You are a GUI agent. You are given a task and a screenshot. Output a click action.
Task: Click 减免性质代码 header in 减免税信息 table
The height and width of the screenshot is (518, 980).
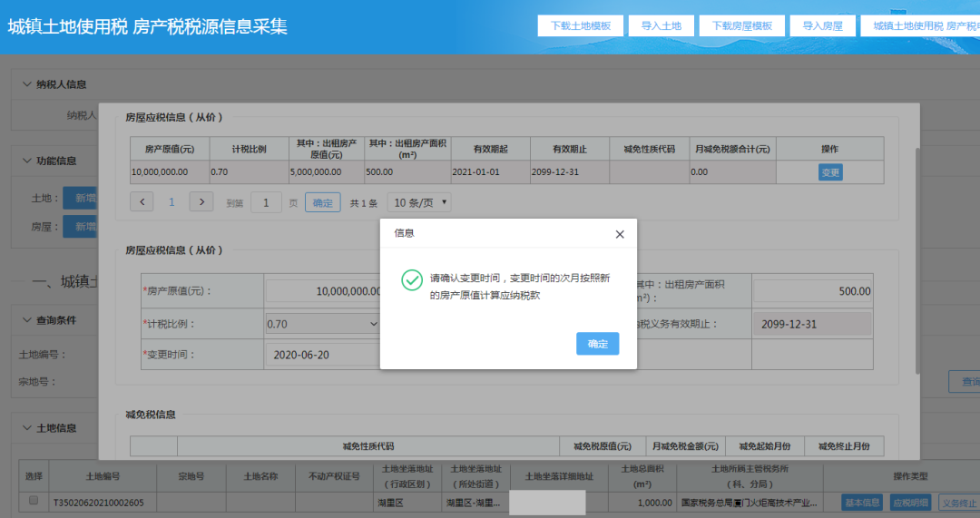(x=368, y=446)
